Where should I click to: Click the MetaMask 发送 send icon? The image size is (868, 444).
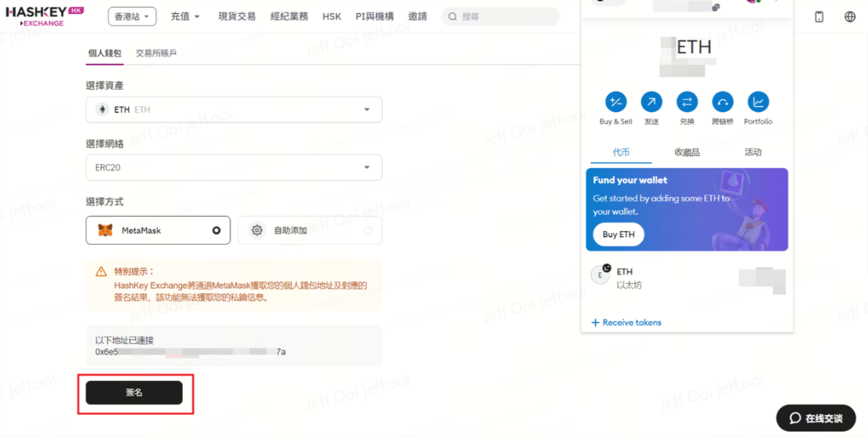652,102
